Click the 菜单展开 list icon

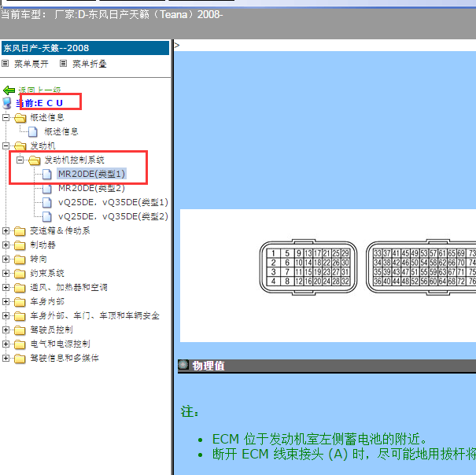click(6, 64)
